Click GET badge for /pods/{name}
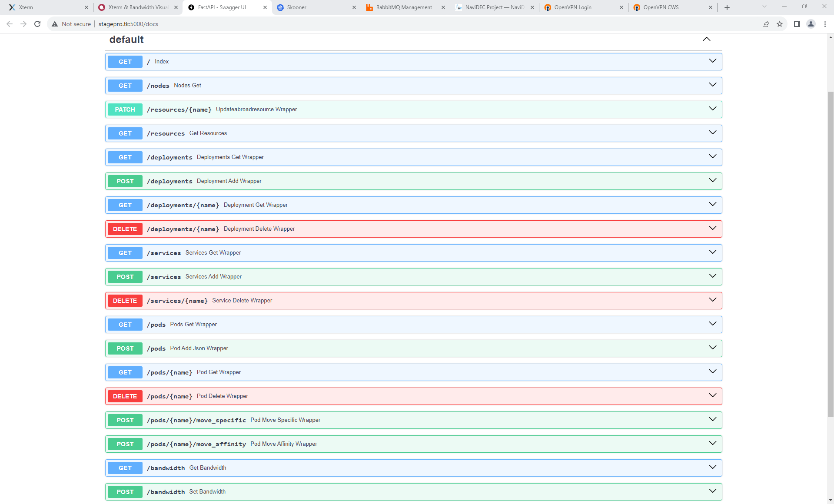The width and height of the screenshot is (834, 504). click(125, 372)
